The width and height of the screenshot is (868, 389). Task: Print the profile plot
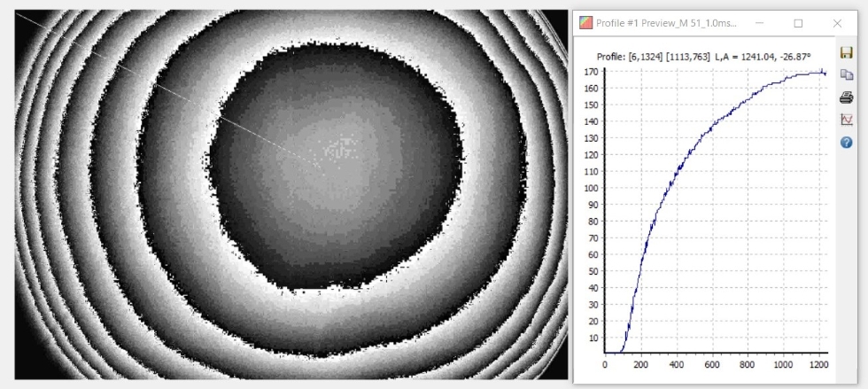pos(846,97)
